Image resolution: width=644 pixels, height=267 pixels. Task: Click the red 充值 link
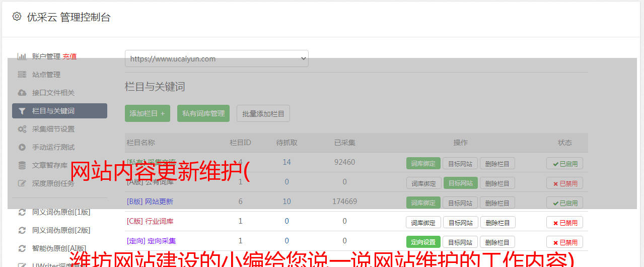(69, 56)
